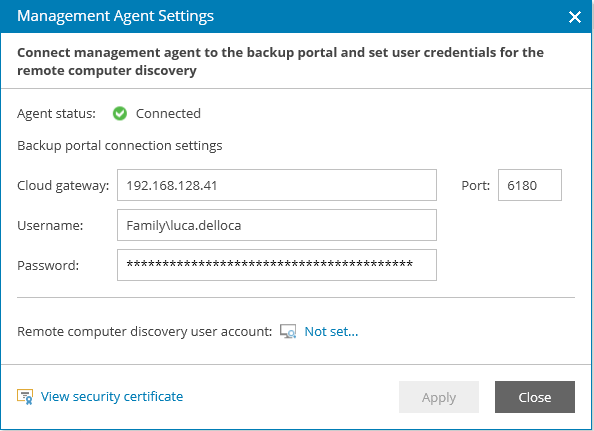Image resolution: width=594 pixels, height=431 pixels.
Task: Click the 'Backup portal connection settings' heading
Action: pos(120,146)
